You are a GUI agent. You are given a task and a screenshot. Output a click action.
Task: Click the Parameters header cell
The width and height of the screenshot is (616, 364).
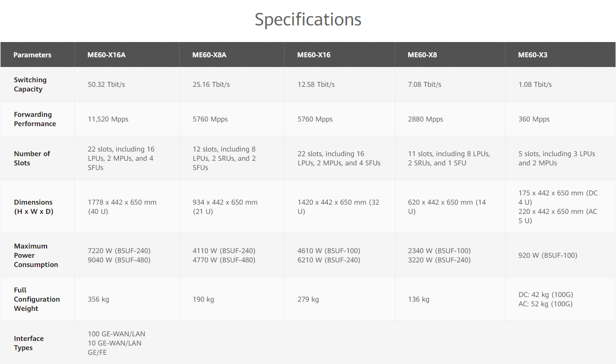[x=32, y=55]
